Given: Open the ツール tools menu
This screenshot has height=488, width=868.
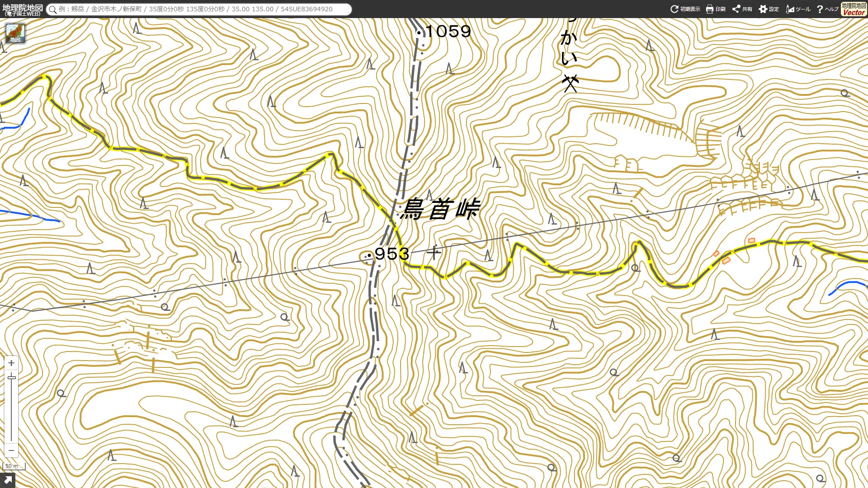Looking at the screenshot, I should pyautogui.click(x=798, y=9).
